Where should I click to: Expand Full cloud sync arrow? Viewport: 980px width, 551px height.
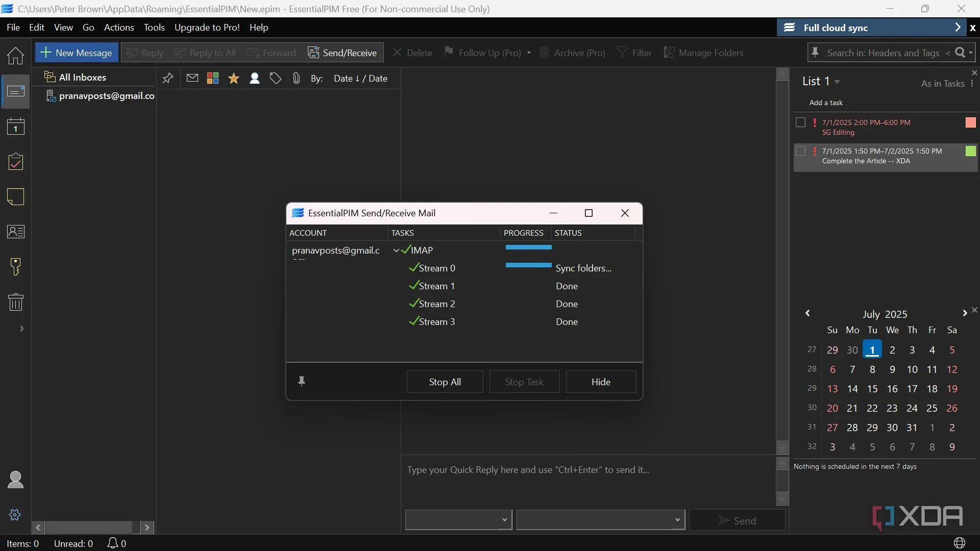click(x=958, y=28)
